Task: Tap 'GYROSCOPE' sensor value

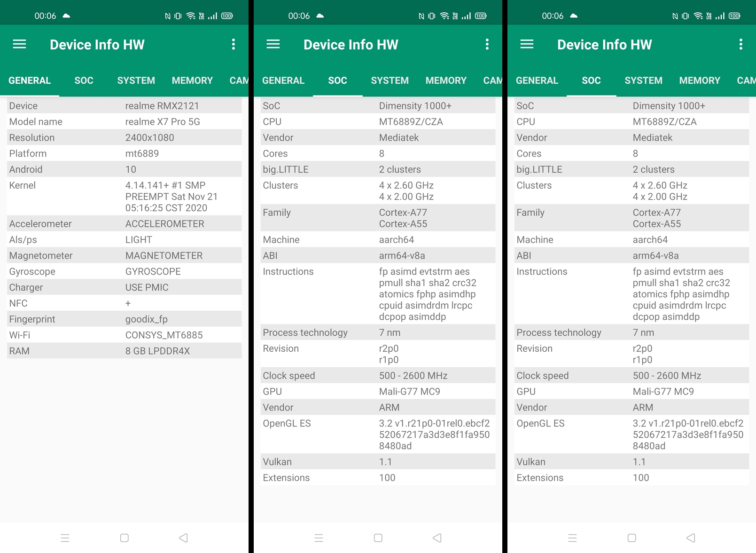Action: 153,272
